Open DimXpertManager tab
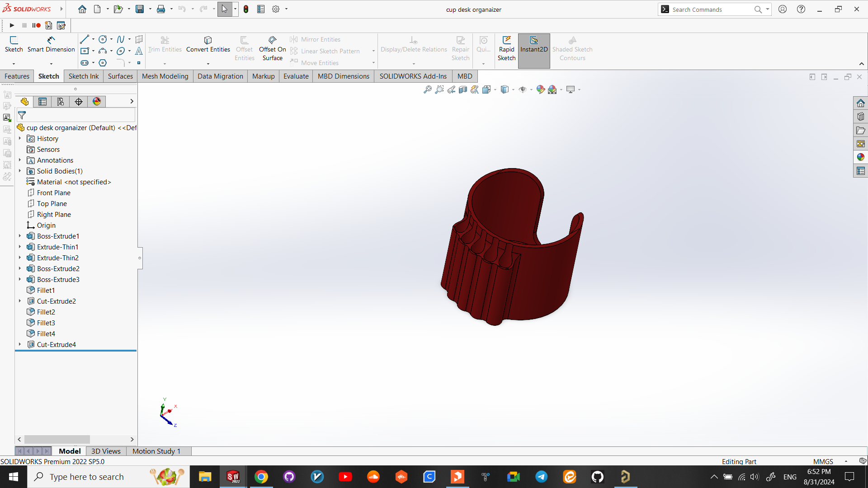 [79, 102]
